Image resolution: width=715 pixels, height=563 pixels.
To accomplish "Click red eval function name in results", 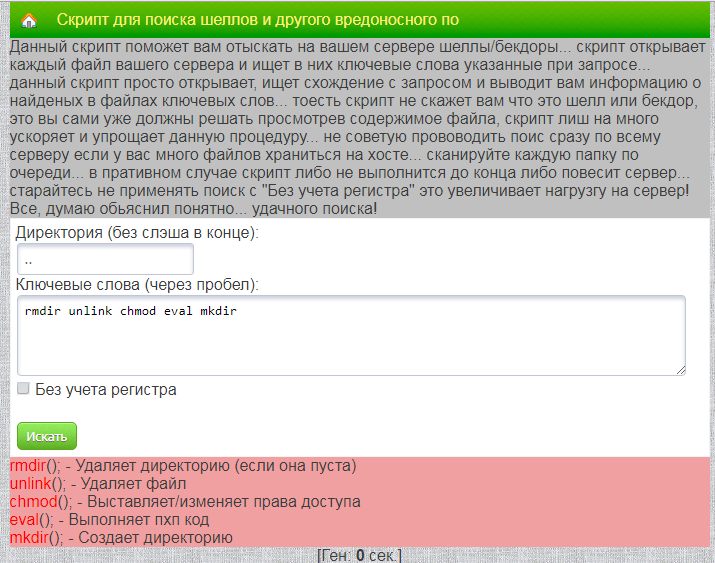I will tap(25, 519).
